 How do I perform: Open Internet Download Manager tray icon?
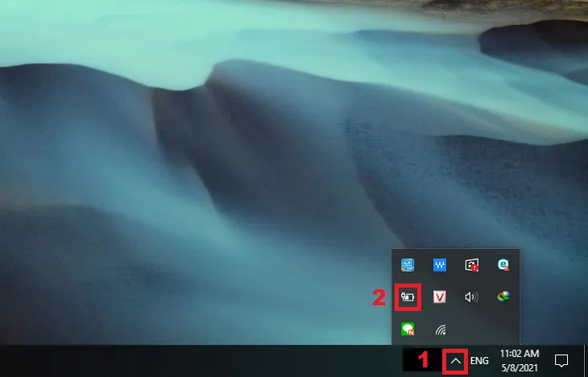point(503,297)
